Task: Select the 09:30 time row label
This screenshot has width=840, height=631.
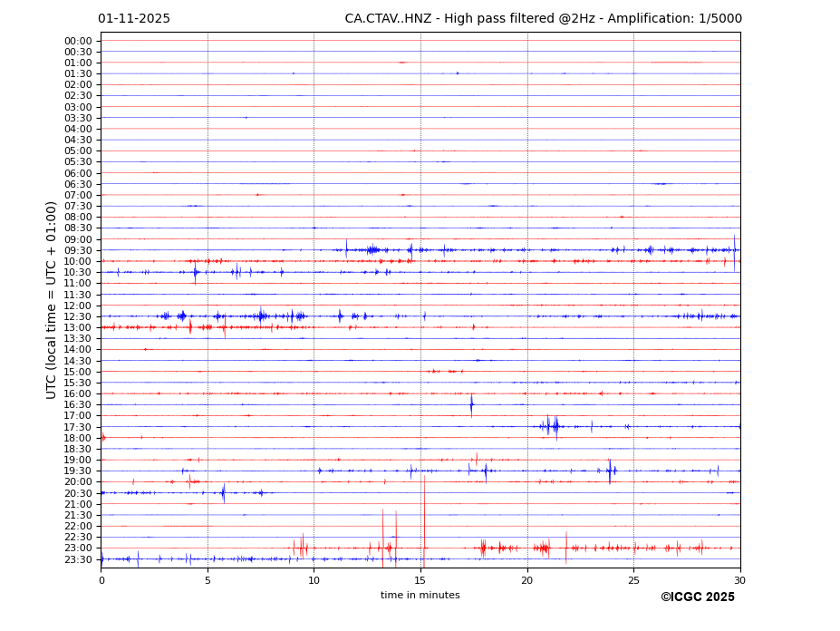Action: (78, 250)
